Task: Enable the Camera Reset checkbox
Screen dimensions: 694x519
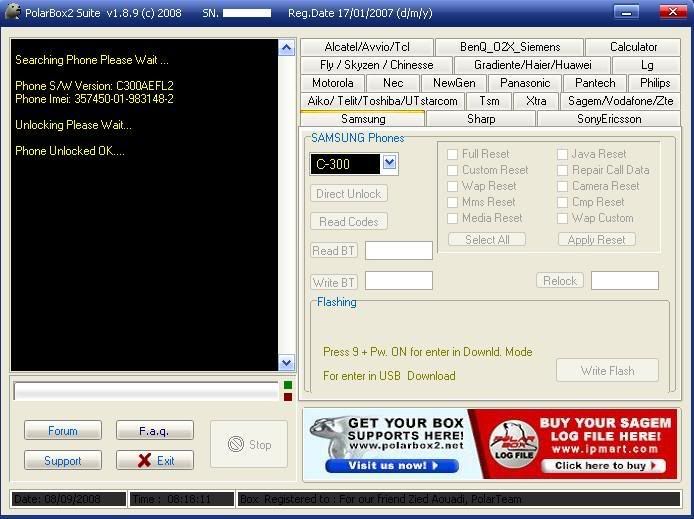Action: pos(562,186)
